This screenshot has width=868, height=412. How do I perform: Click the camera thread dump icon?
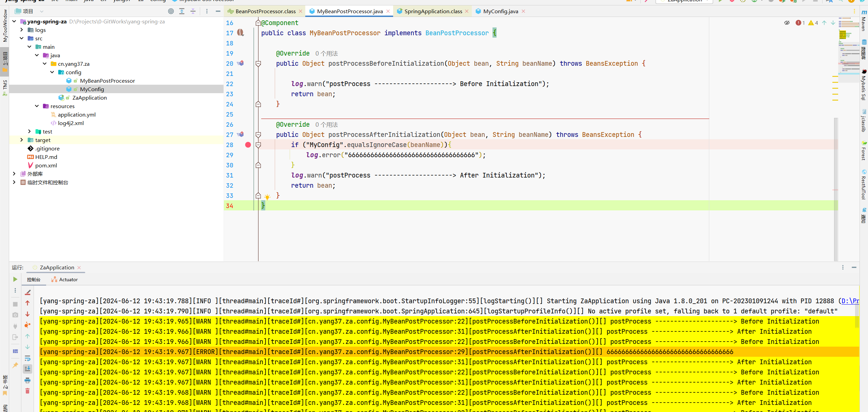pyautogui.click(x=15, y=315)
